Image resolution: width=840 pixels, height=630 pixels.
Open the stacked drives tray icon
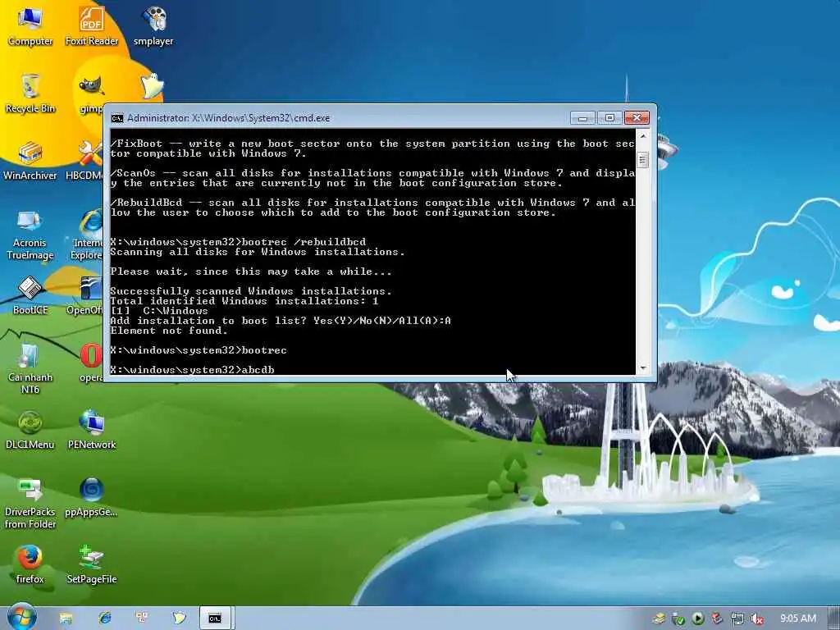tap(659, 619)
